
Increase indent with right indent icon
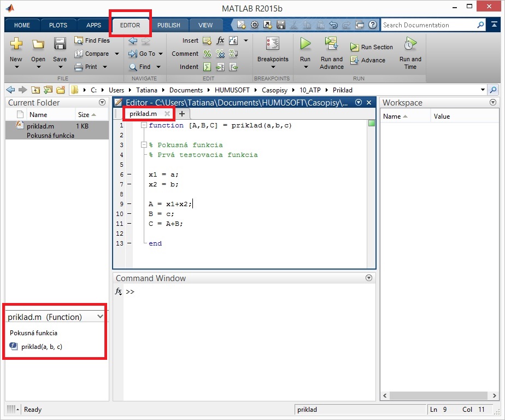220,67
